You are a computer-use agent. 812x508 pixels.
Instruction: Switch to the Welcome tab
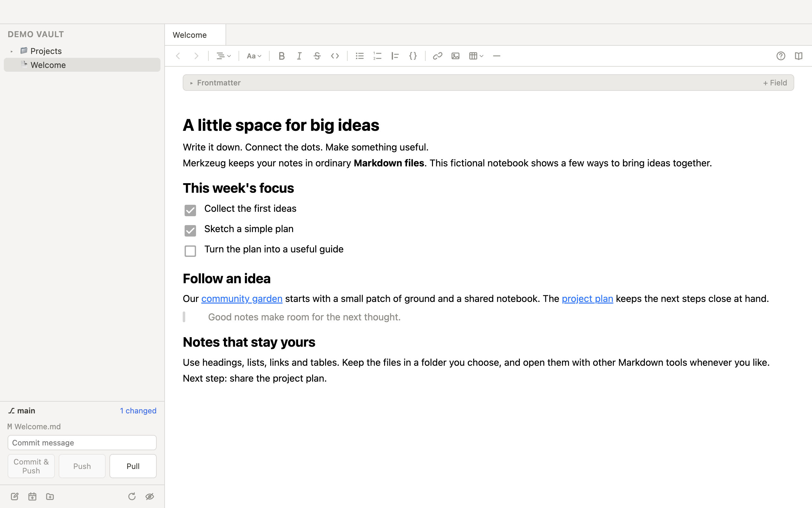tap(195, 35)
